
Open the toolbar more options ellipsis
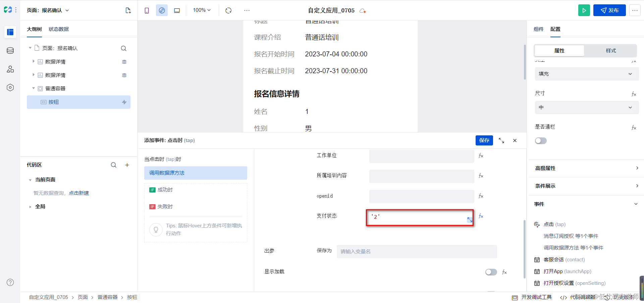[x=247, y=10]
